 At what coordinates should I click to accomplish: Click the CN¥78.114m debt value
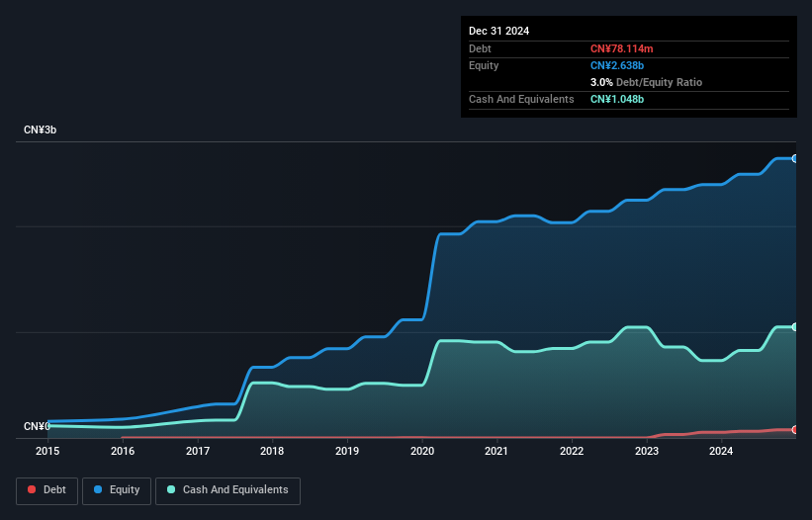point(621,48)
